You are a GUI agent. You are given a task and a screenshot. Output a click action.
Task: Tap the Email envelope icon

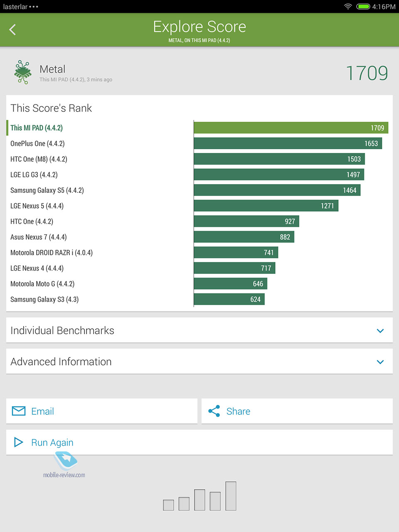19,411
